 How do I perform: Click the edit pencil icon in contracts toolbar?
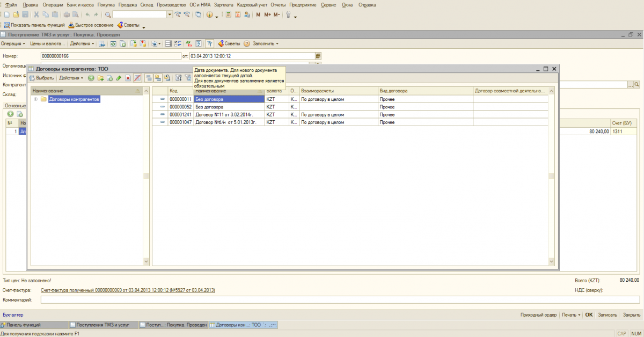click(x=119, y=78)
